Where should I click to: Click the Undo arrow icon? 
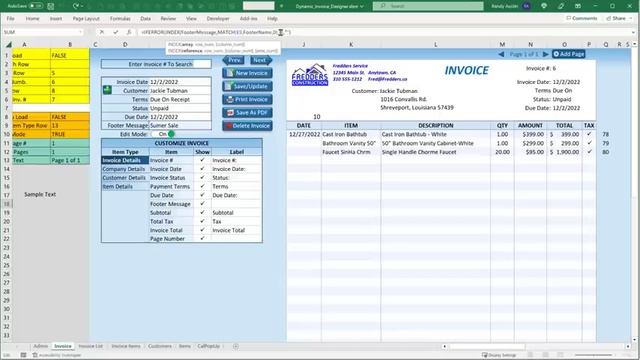click(76, 6)
